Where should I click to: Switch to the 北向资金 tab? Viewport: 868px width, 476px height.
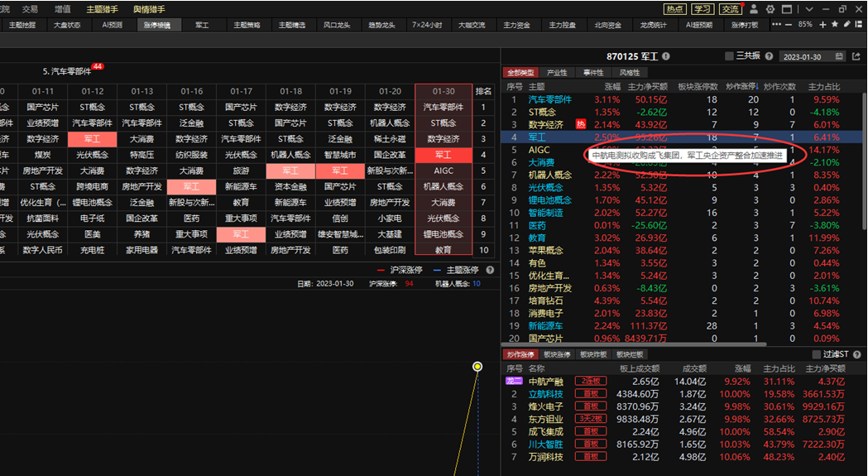(608, 25)
